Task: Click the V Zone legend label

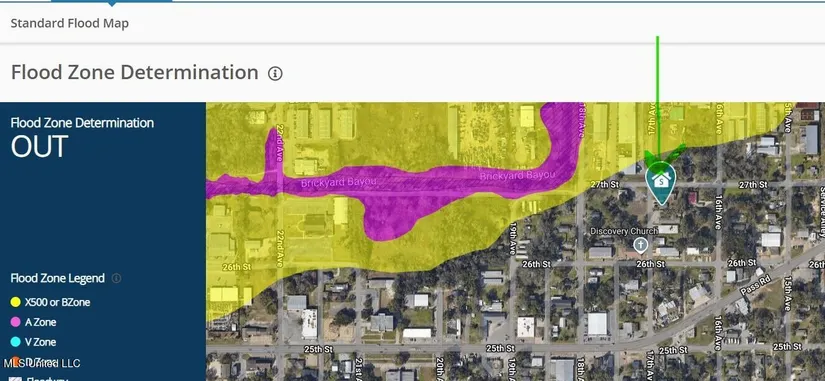Action: [41, 342]
